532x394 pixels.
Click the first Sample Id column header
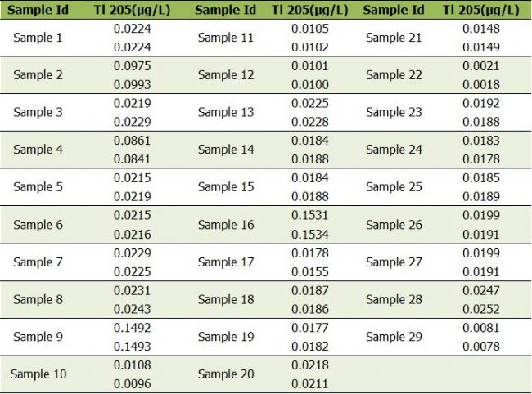pyautogui.click(x=38, y=10)
